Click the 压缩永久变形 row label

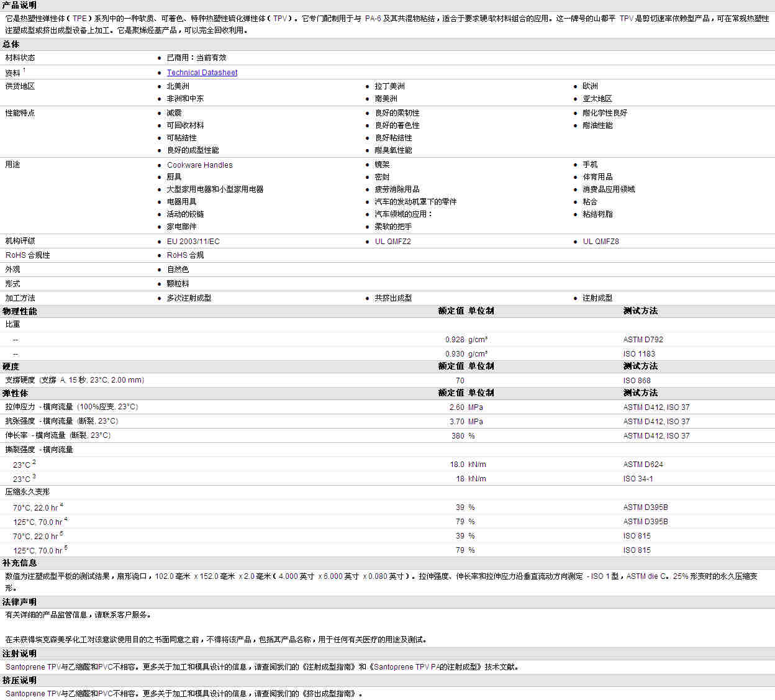[28, 492]
